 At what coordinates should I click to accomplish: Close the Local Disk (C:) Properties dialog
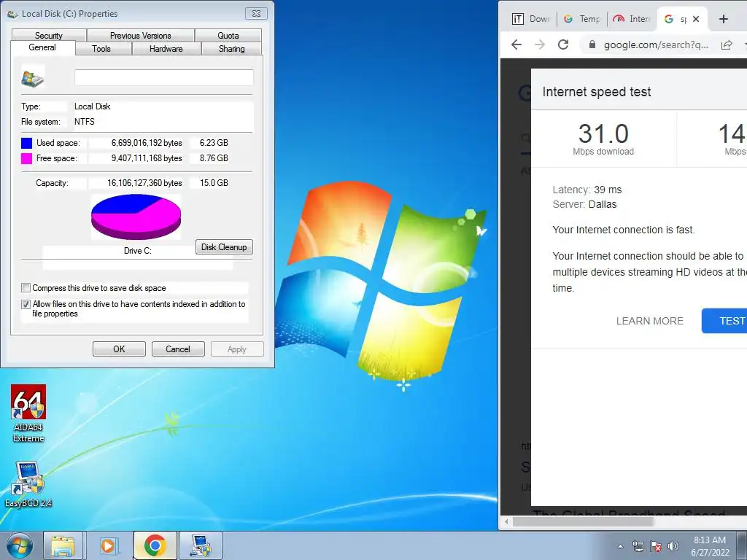point(256,13)
